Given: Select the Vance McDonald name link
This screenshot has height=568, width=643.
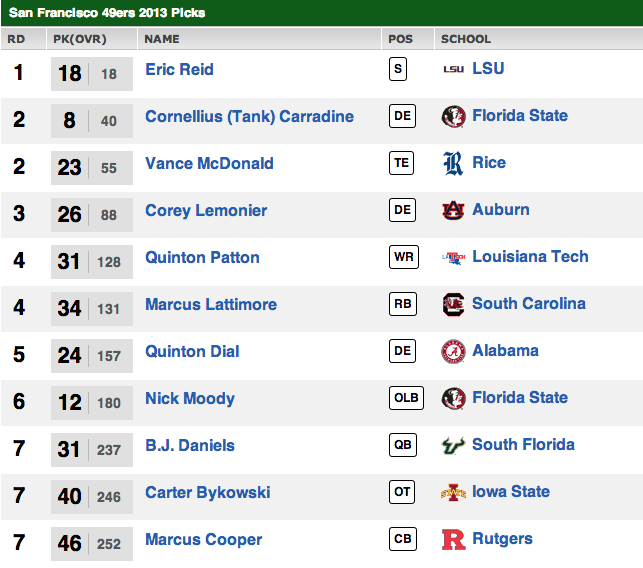Looking at the screenshot, I should click(x=209, y=163).
